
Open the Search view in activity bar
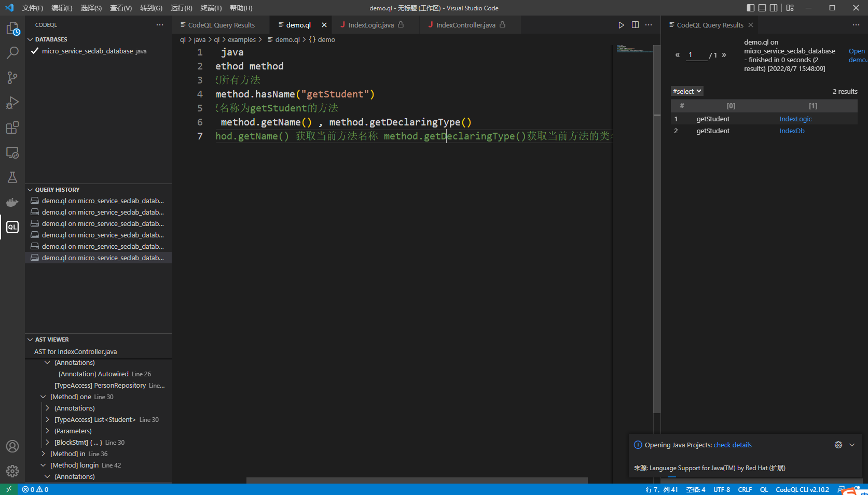[12, 53]
